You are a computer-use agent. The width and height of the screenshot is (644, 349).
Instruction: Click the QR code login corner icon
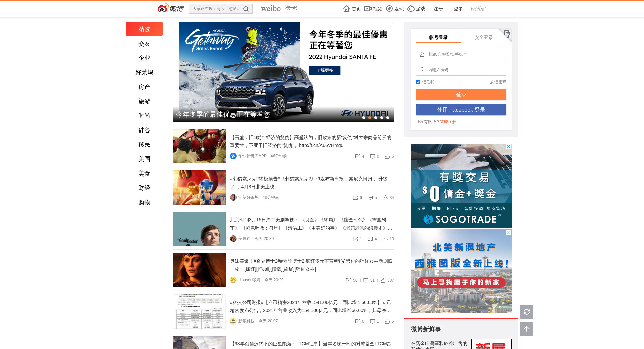(507, 34)
